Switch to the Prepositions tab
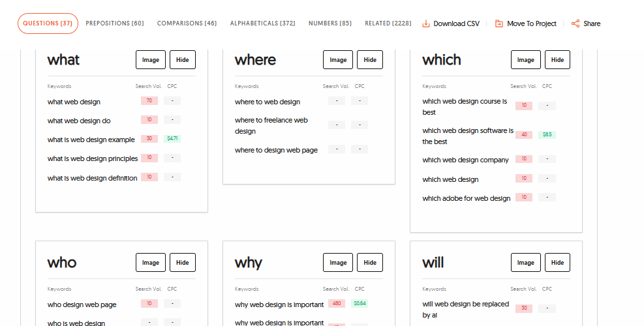 tap(115, 23)
